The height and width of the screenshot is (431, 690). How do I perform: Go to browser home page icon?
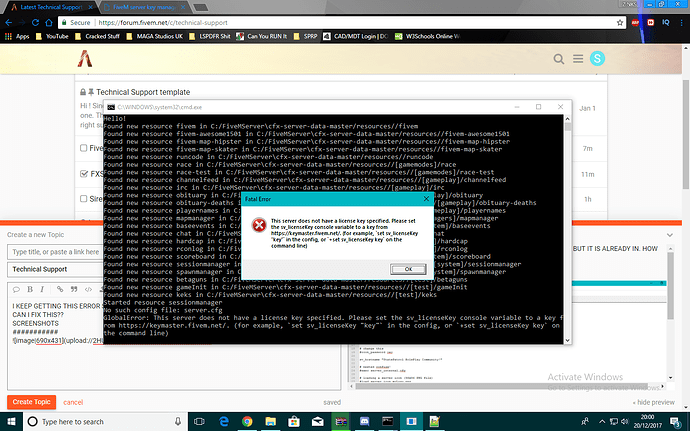tap(49, 22)
